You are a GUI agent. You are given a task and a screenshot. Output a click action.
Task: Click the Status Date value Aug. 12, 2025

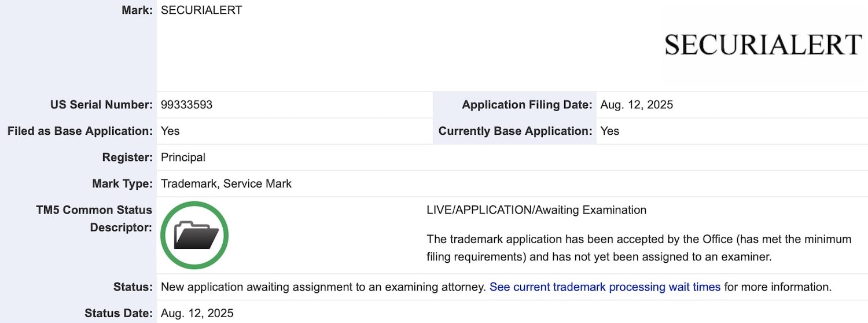(197, 313)
